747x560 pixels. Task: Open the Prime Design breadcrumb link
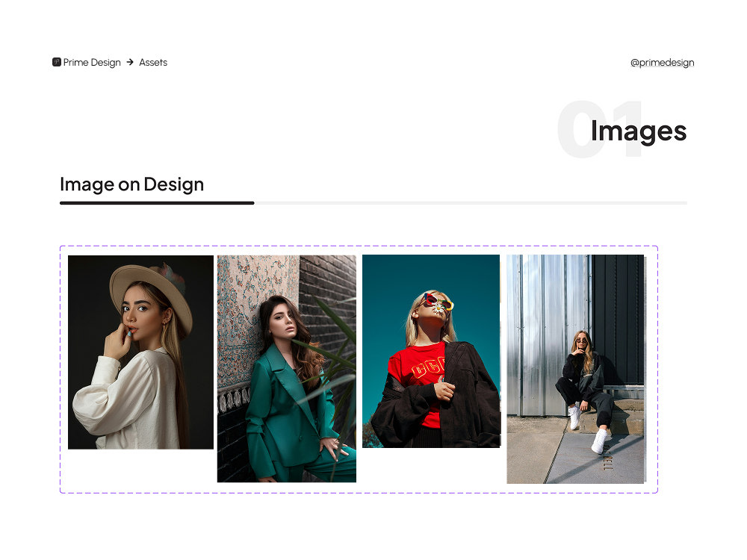pyautogui.click(x=92, y=63)
